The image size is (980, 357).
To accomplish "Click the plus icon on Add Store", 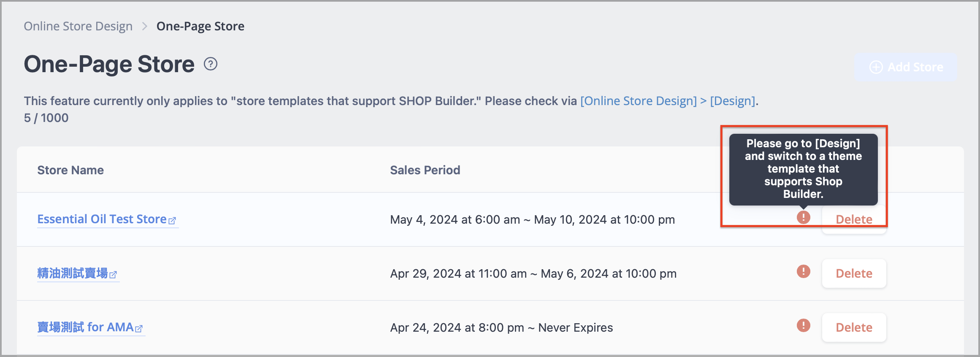I will 877,67.
